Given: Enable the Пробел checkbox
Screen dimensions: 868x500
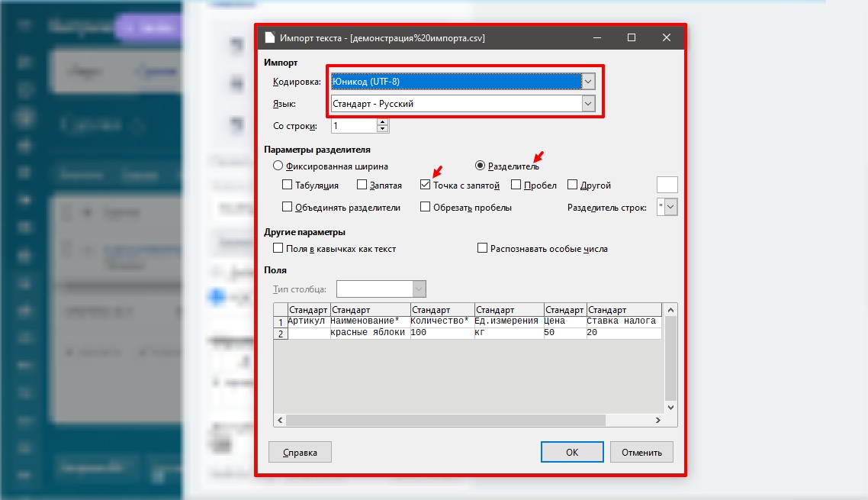Looking at the screenshot, I should pyautogui.click(x=516, y=185).
